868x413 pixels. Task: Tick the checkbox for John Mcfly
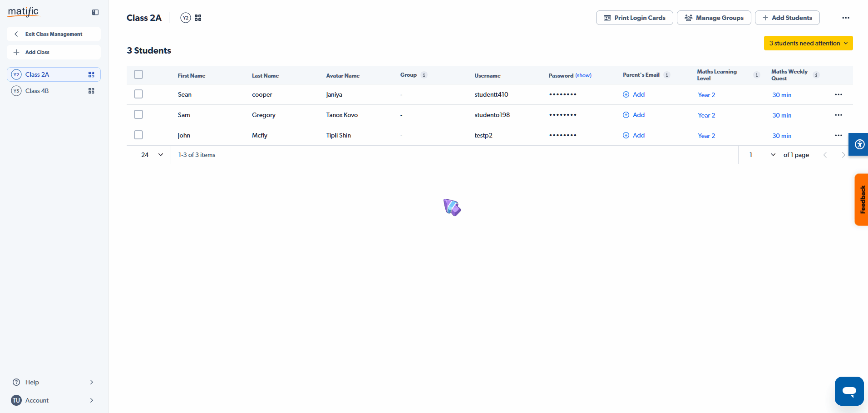click(138, 135)
